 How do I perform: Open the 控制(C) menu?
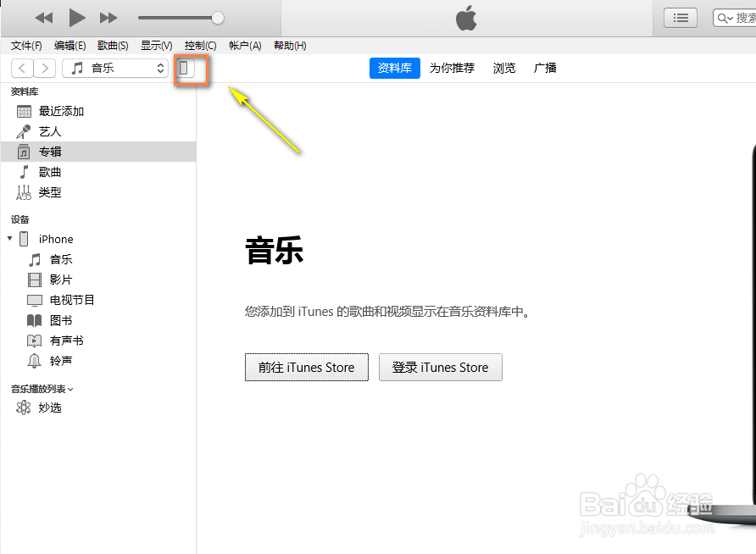pyautogui.click(x=200, y=45)
